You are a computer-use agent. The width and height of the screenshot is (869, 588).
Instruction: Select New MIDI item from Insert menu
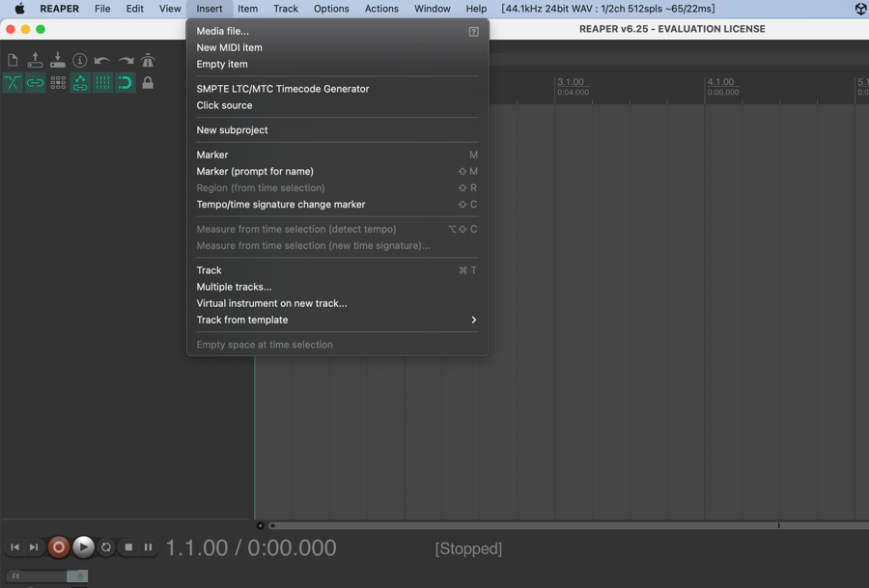tap(229, 47)
